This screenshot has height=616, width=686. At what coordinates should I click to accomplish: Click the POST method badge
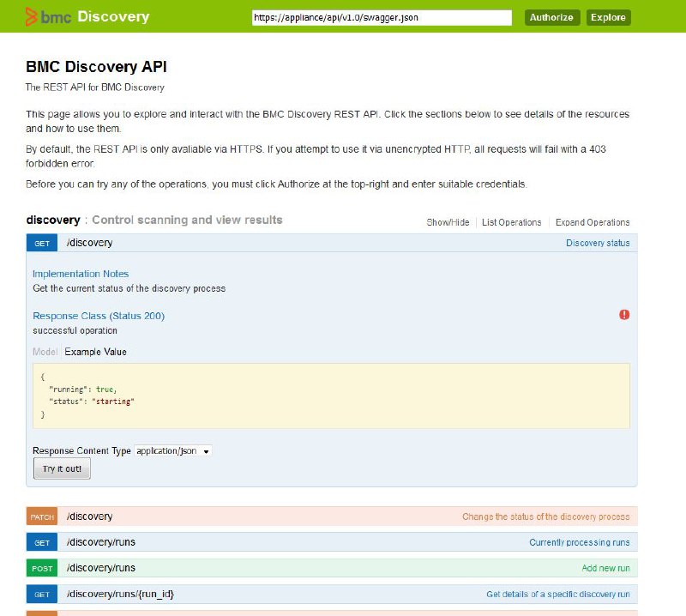click(42, 568)
